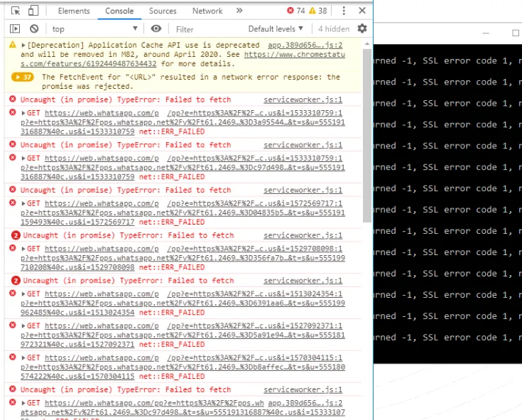Expand GET error ending %3Dc97d498 with i=1533310759
Viewport: 522px width, 420px height.
pos(23,158)
